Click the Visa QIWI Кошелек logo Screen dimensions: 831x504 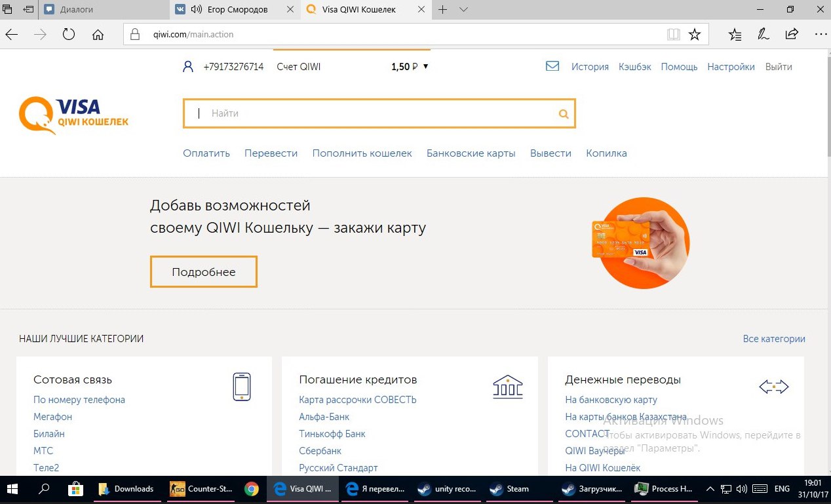coord(73,115)
